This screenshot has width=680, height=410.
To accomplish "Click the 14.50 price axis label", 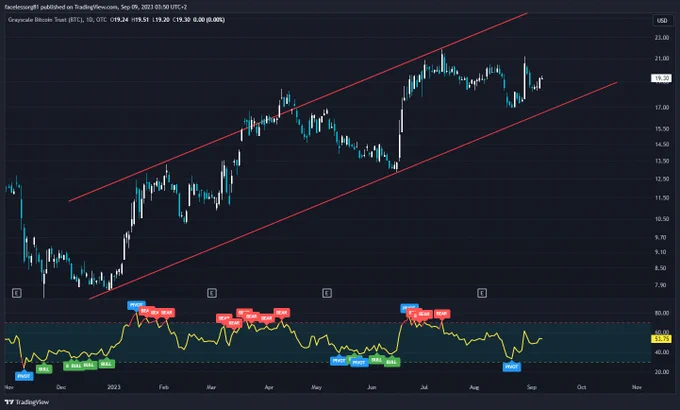I will click(662, 144).
